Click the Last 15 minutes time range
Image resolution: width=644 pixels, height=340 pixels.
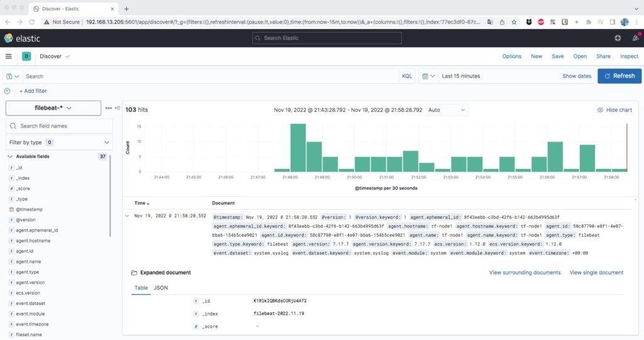(461, 76)
